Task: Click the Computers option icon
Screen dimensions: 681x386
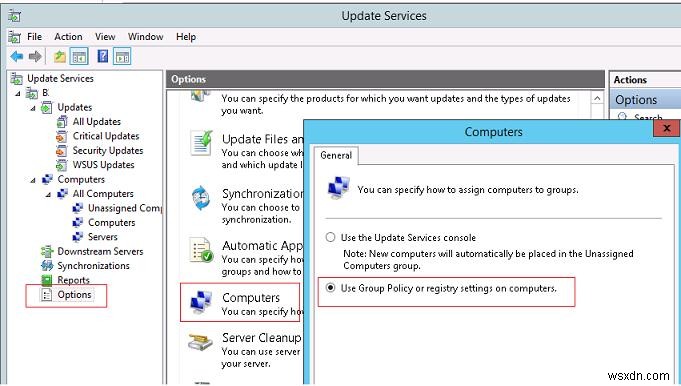Action: point(200,302)
